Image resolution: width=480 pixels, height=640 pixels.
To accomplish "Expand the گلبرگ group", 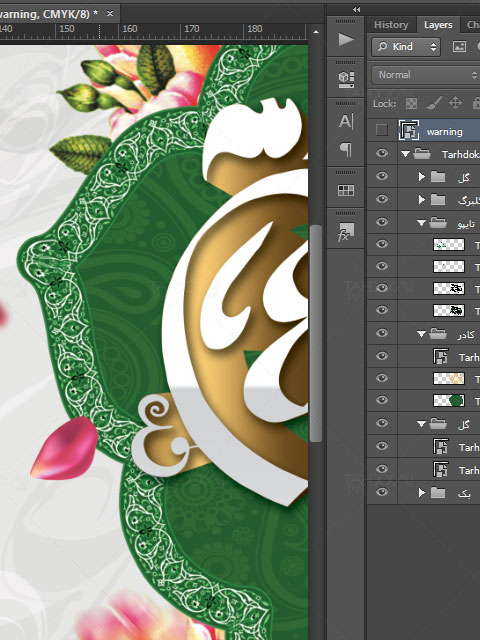I will pos(422,200).
